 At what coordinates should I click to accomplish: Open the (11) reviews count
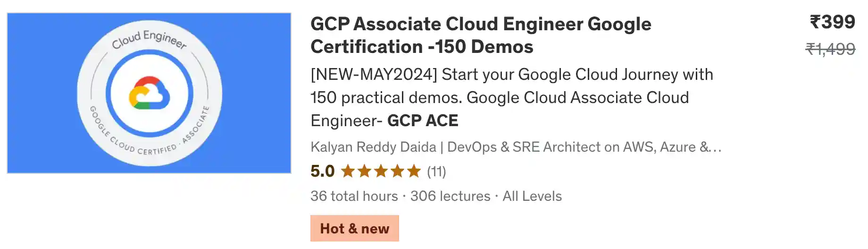click(x=436, y=172)
